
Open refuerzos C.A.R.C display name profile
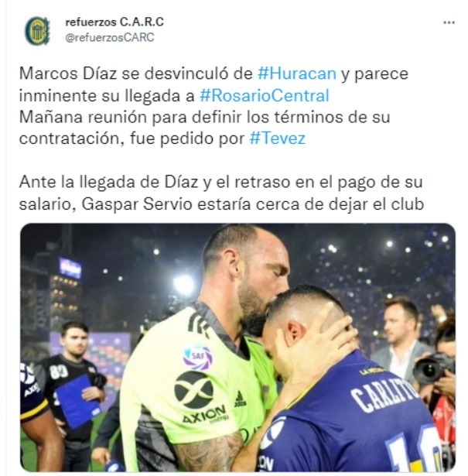tap(114, 22)
